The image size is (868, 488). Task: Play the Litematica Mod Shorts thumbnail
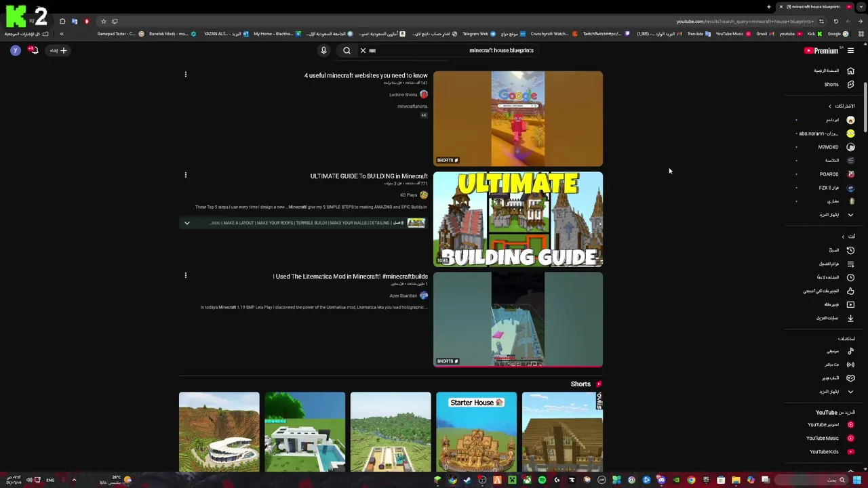click(x=518, y=319)
